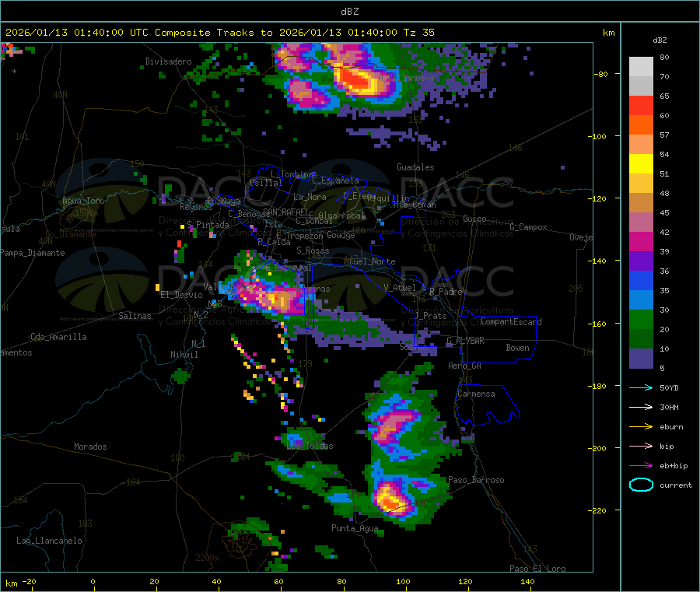The height and width of the screenshot is (592, 700).
Task: Click the -80 km vertical axis tick label
Action: click(601, 74)
